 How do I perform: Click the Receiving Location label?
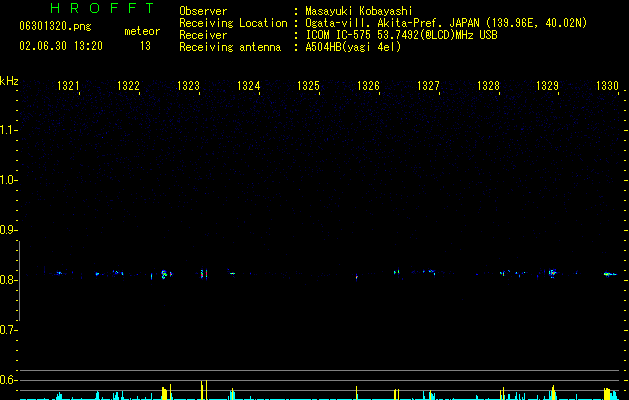[x=233, y=23]
